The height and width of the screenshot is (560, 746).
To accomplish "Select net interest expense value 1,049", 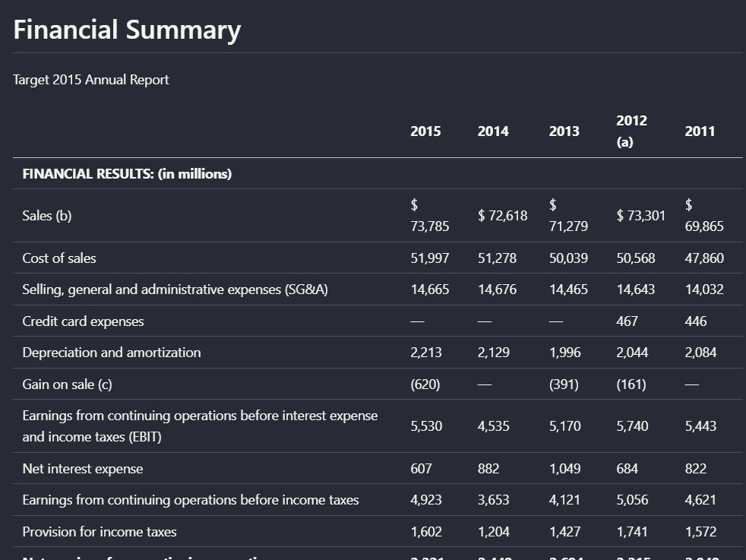I will tap(564, 469).
